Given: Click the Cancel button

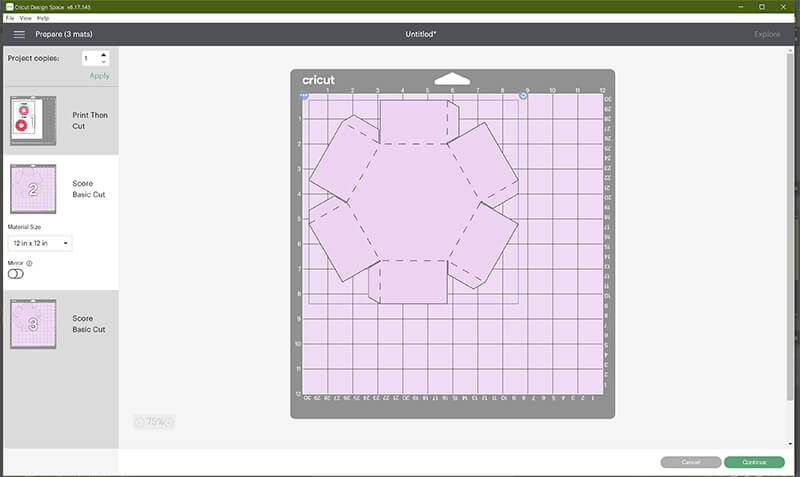Looking at the screenshot, I should [691, 462].
